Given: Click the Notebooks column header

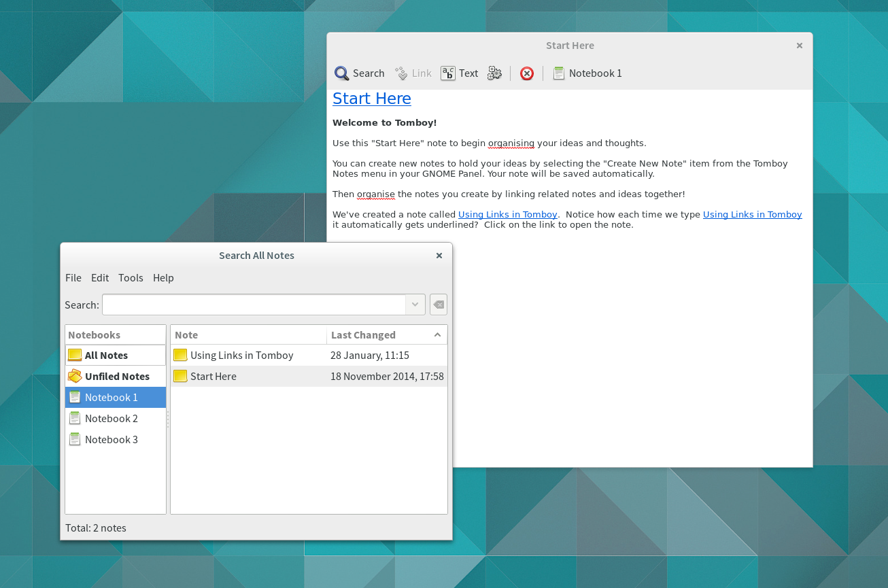Looking at the screenshot, I should [116, 334].
